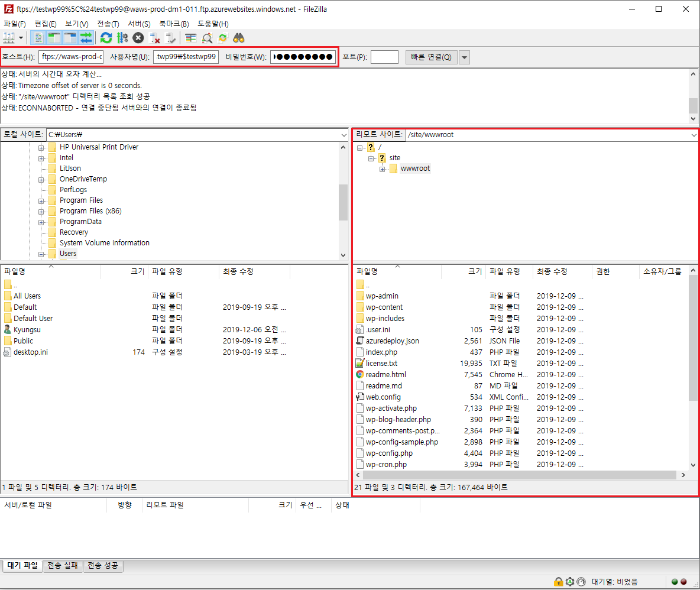Image resolution: width=700 pixels, height=590 pixels.
Task: Select the wp-content folder icon
Action: click(360, 307)
